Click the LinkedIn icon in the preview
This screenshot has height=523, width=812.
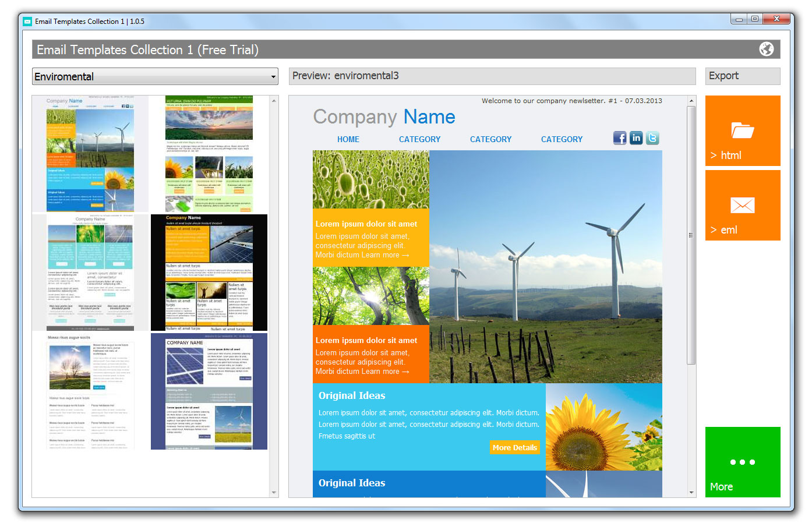636,138
